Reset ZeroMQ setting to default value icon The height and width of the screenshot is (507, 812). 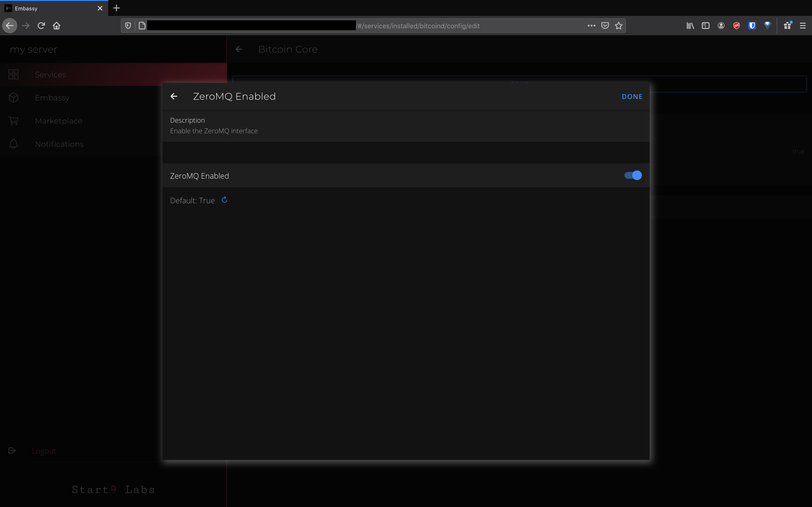click(225, 200)
